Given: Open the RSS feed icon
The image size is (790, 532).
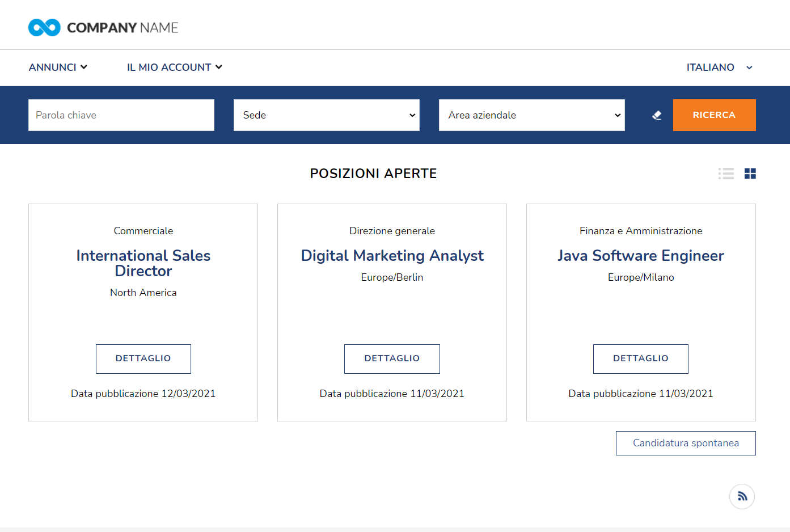Looking at the screenshot, I should (x=742, y=496).
